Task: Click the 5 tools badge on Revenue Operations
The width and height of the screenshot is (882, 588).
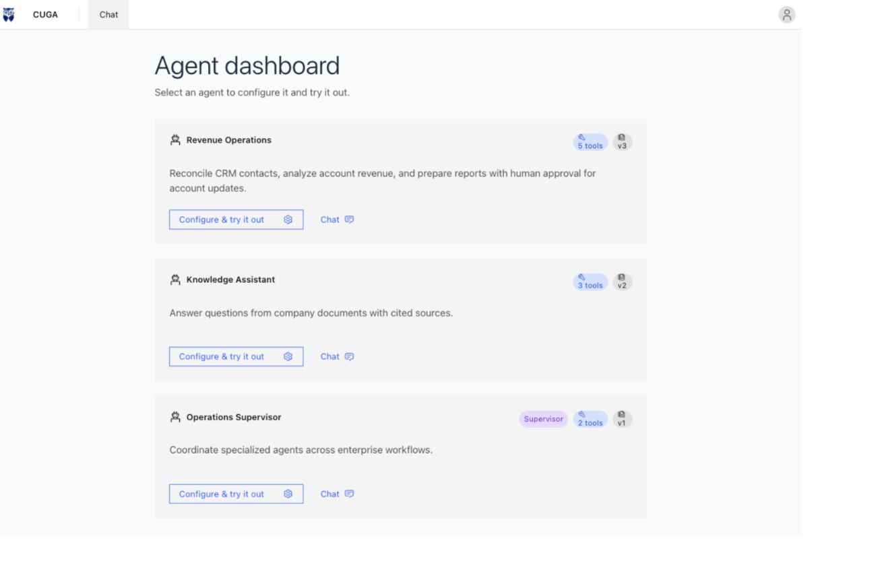Action: (x=590, y=142)
